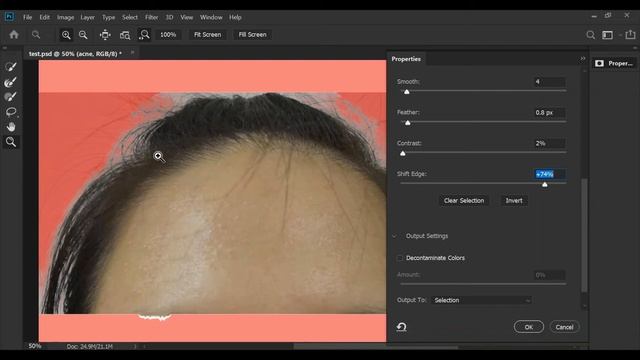Click the Zoom In magnifier icon
The image size is (640, 360).
click(x=66, y=35)
